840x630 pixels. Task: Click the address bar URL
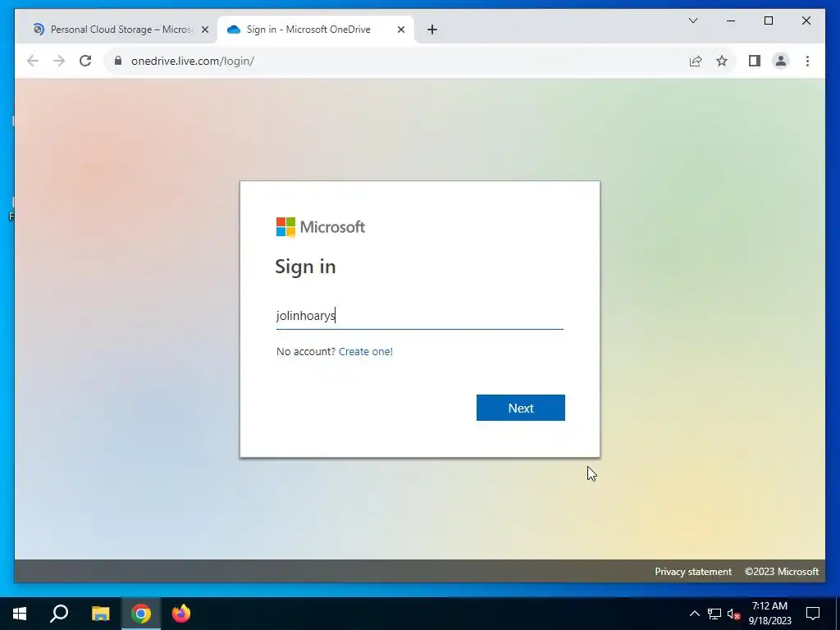[x=192, y=61]
